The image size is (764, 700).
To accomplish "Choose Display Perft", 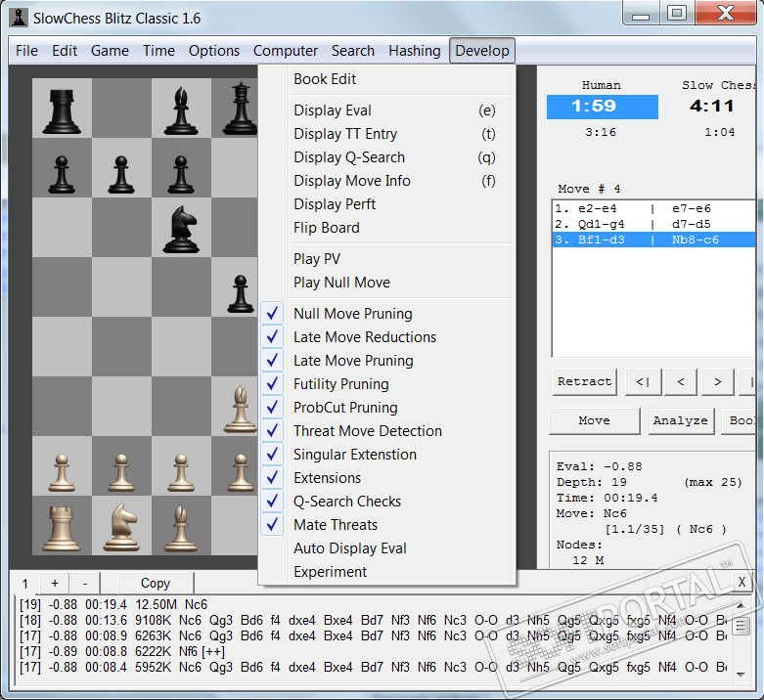I will (x=386, y=204).
